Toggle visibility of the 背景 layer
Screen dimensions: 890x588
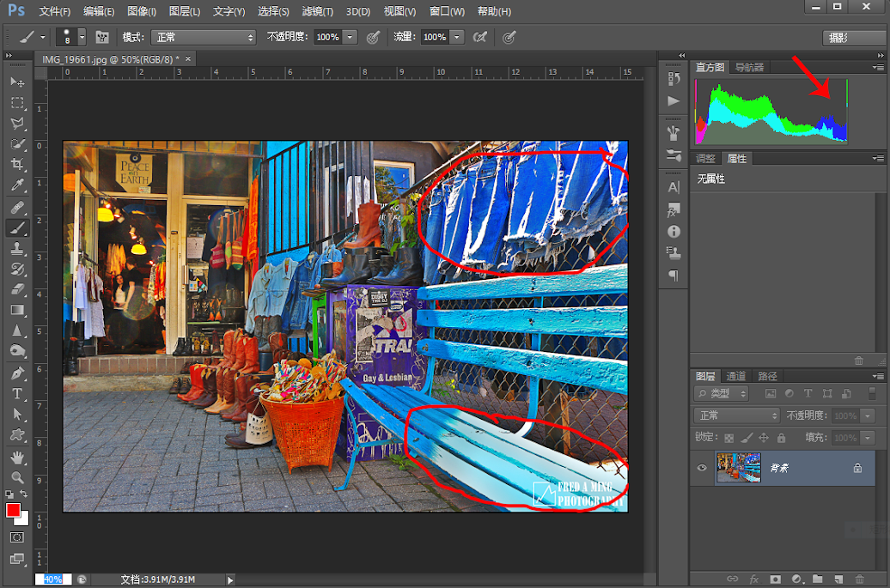(702, 468)
